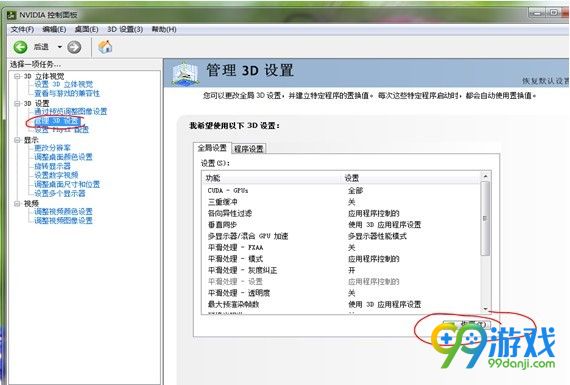This screenshot has width=570, height=385.
Task: Select the 平滑处理 - 透明度 row
Action: tap(341, 293)
